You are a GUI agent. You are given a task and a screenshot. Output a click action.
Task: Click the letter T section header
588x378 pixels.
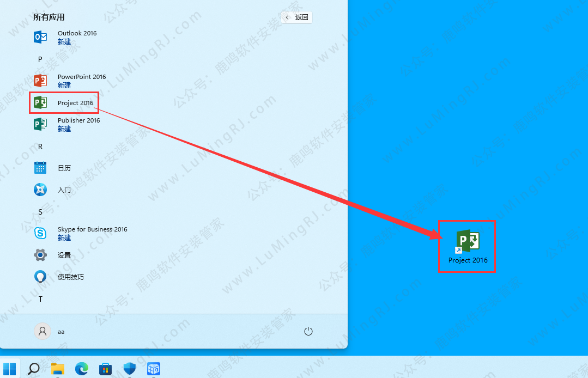40,299
